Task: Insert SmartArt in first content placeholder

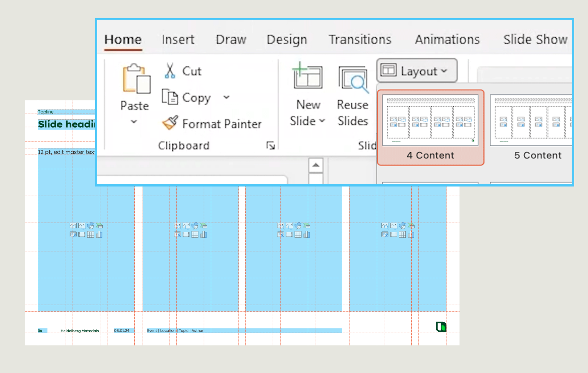Action: pyautogui.click(x=99, y=226)
